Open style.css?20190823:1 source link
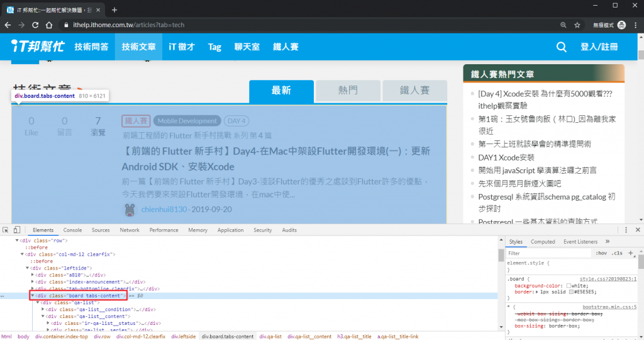This screenshot has height=340, width=644. (608, 279)
